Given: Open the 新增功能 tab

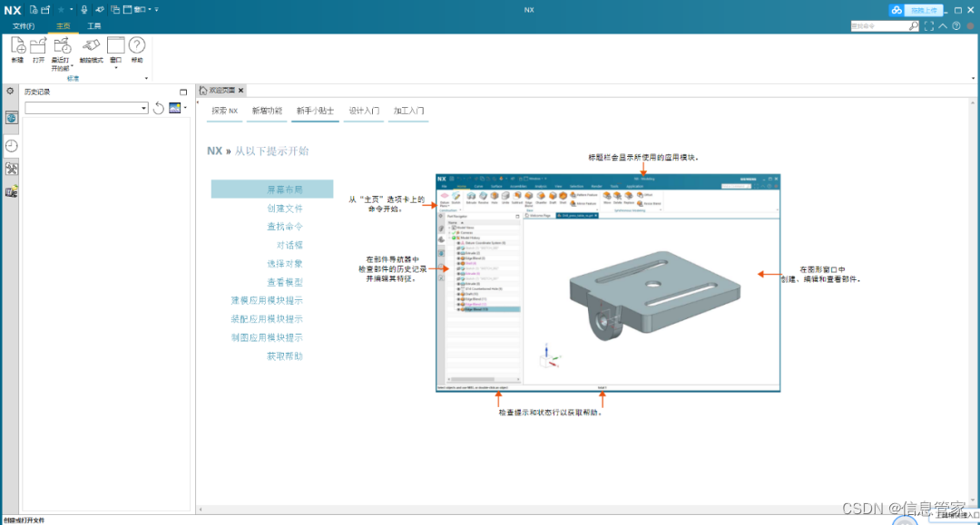Looking at the screenshot, I should click(x=267, y=111).
